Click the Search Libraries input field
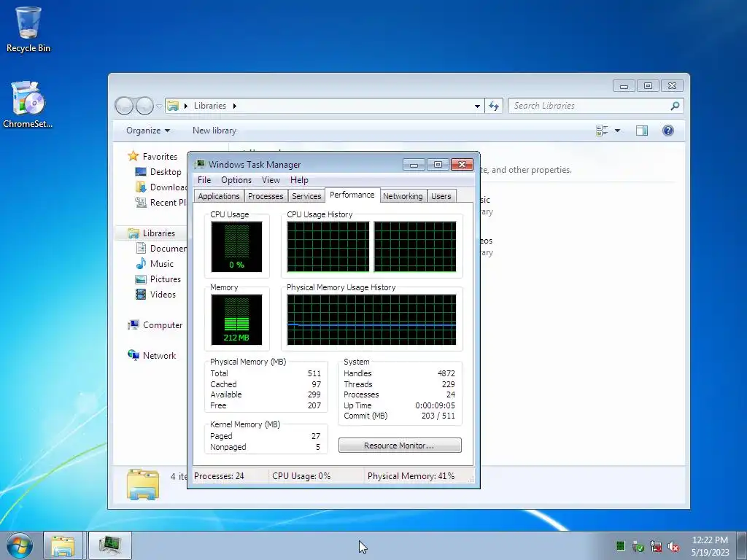 pyautogui.click(x=589, y=106)
